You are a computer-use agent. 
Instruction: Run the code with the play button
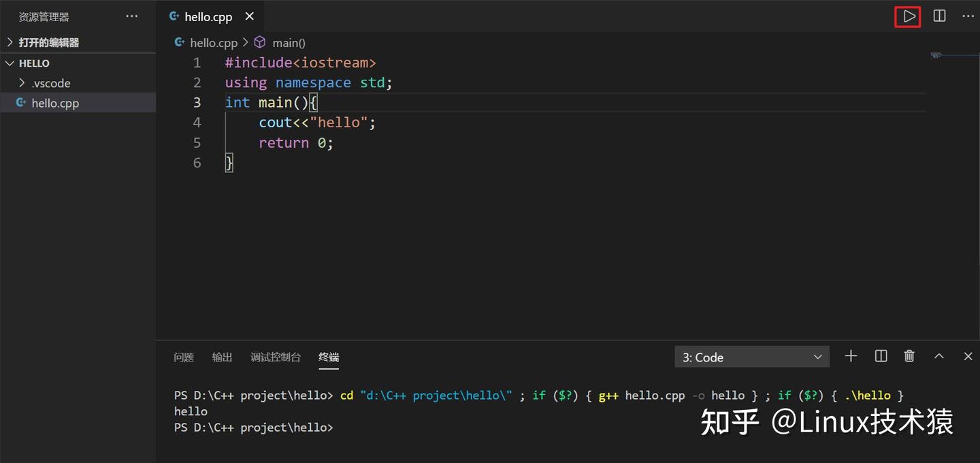coord(908,16)
